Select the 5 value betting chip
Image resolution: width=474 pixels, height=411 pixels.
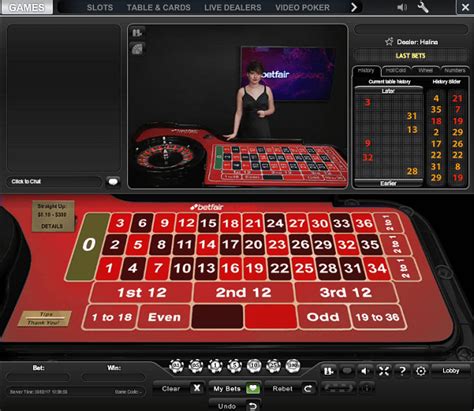[235, 366]
